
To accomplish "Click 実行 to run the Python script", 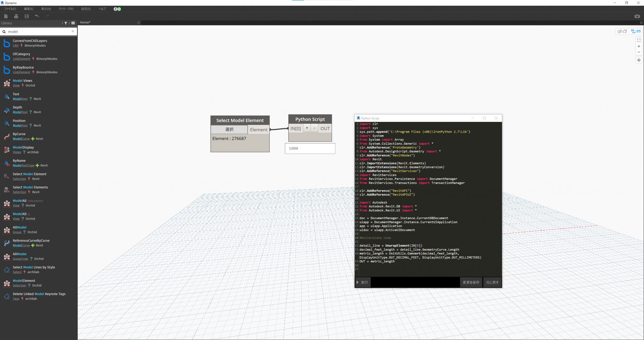I will pos(363,282).
